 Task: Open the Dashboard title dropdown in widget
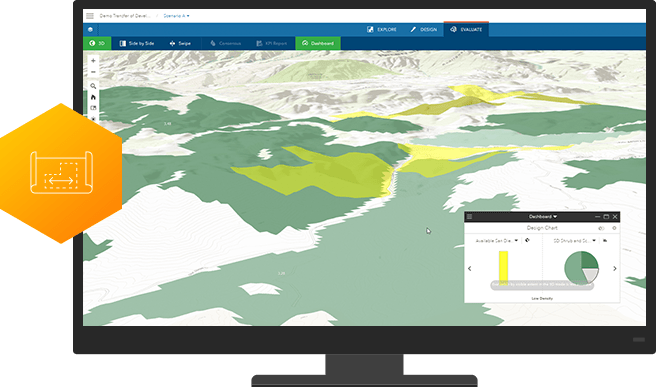[543, 217]
